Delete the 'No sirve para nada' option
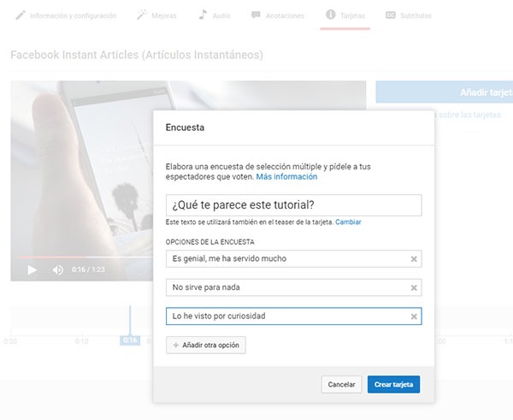The height and width of the screenshot is (420, 513). (x=414, y=287)
